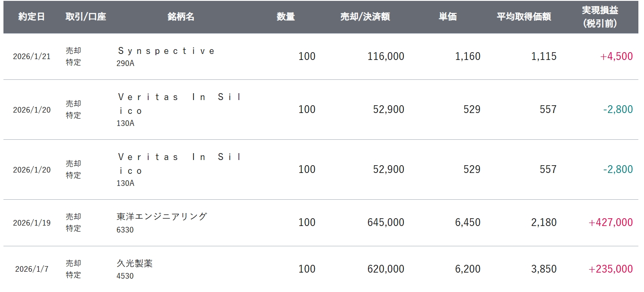Select the 645,000 settlement amount

click(386, 223)
